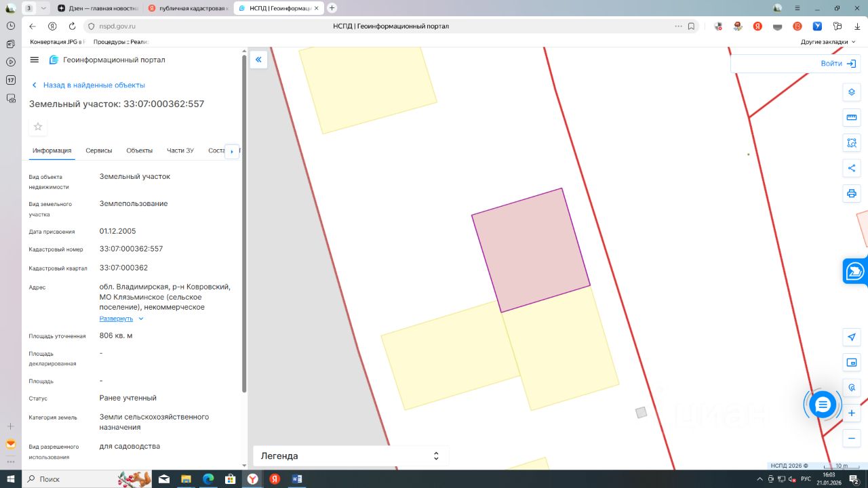868x488 pixels.
Task: Expand full address with Развернуть link
Action: tap(121, 319)
